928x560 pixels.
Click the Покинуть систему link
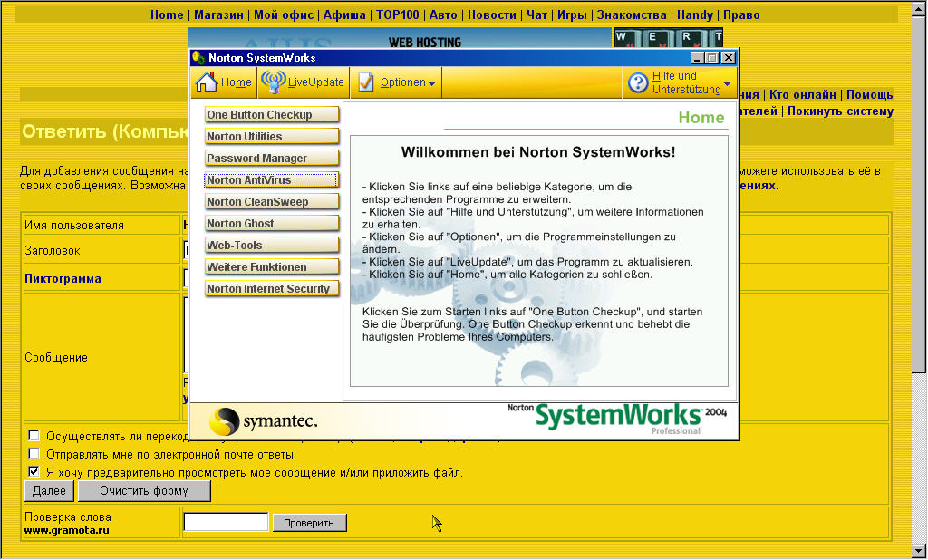tap(840, 111)
